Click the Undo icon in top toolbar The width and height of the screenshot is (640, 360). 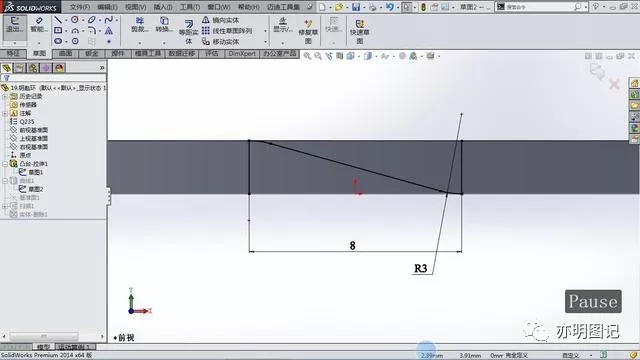[389, 7]
